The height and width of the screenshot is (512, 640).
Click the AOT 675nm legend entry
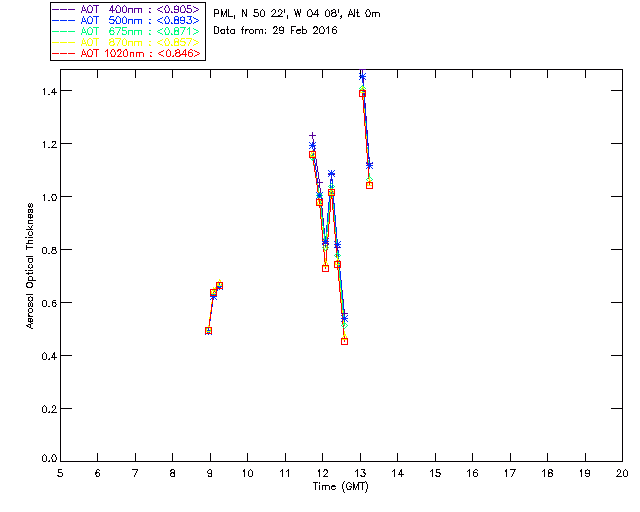tap(126, 31)
